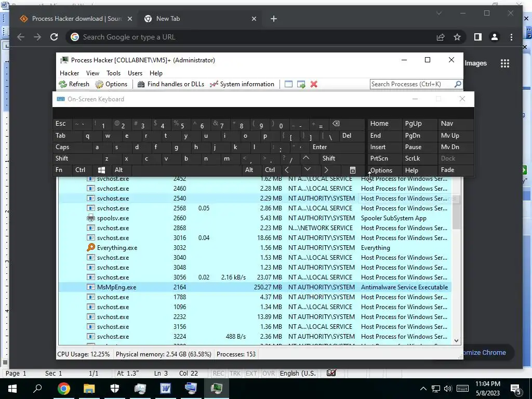
Task: Reload the page in Chrome
Action: pos(54,37)
